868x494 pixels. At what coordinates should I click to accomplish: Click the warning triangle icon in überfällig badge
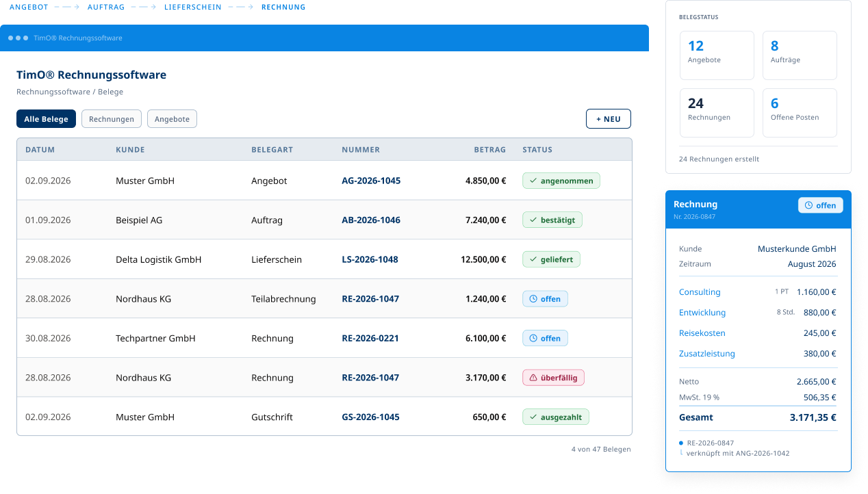tap(533, 378)
